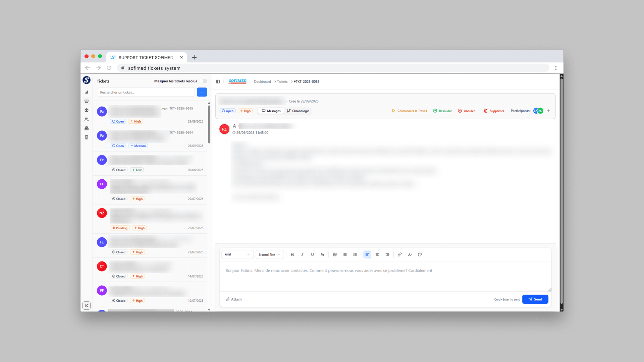The image size is (644, 362).
Task: Select the company/building icon in sidebar
Action: [87, 128]
